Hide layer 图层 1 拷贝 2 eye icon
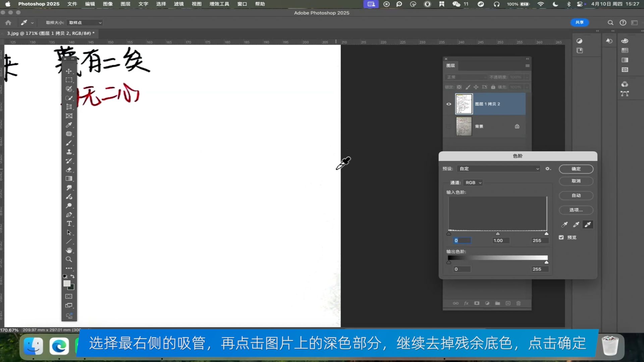The height and width of the screenshot is (362, 644). (x=449, y=104)
